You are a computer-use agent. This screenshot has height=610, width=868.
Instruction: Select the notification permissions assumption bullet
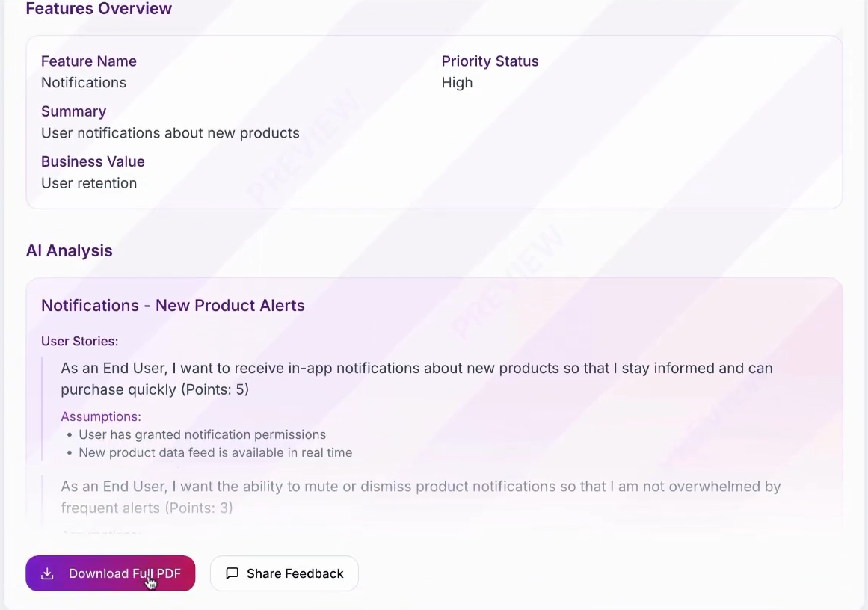(202, 434)
